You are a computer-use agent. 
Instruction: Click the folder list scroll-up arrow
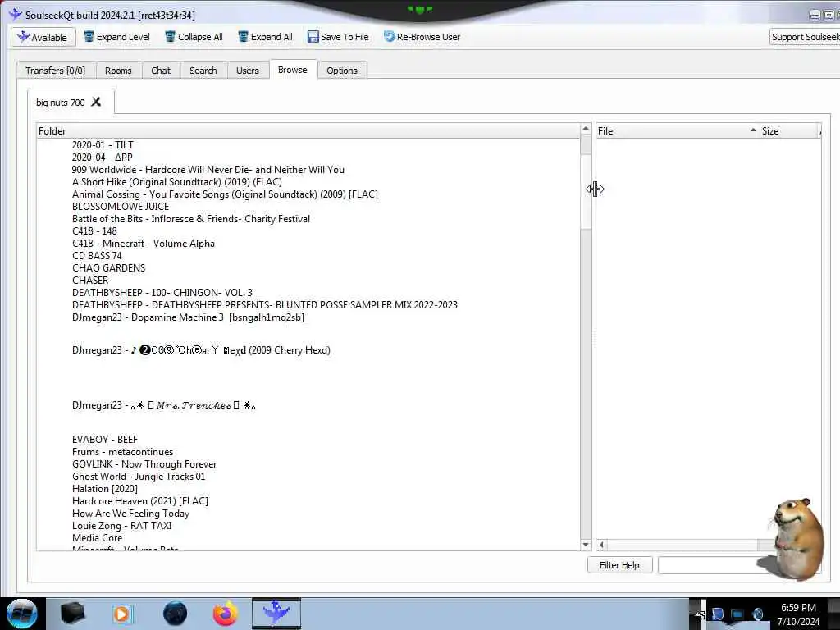coord(586,129)
